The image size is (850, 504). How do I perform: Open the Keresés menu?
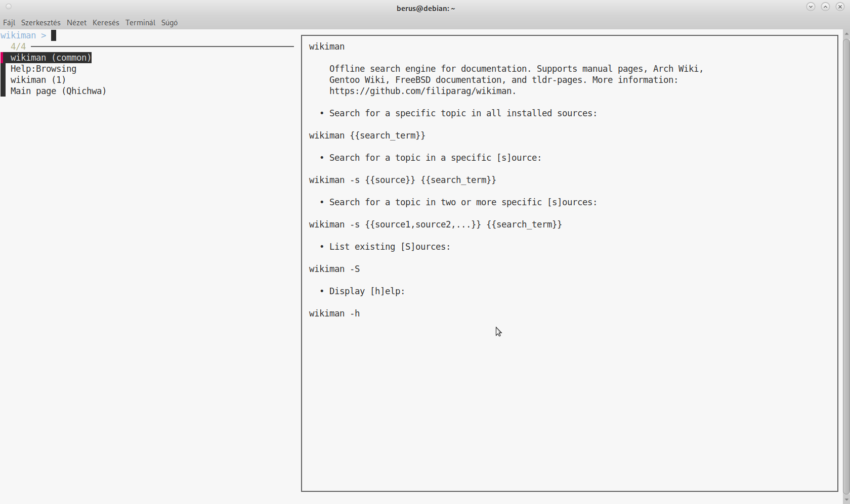pyautogui.click(x=106, y=23)
